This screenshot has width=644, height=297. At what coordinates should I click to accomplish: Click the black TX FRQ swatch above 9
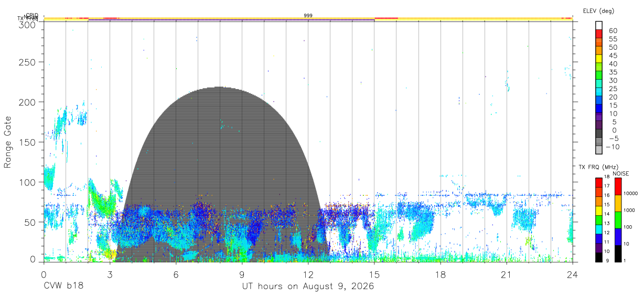[x=599, y=257]
